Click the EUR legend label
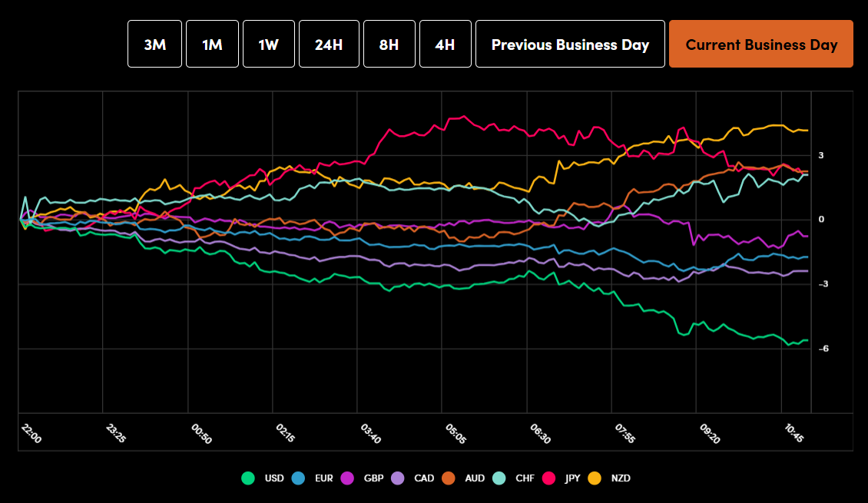 324,478
